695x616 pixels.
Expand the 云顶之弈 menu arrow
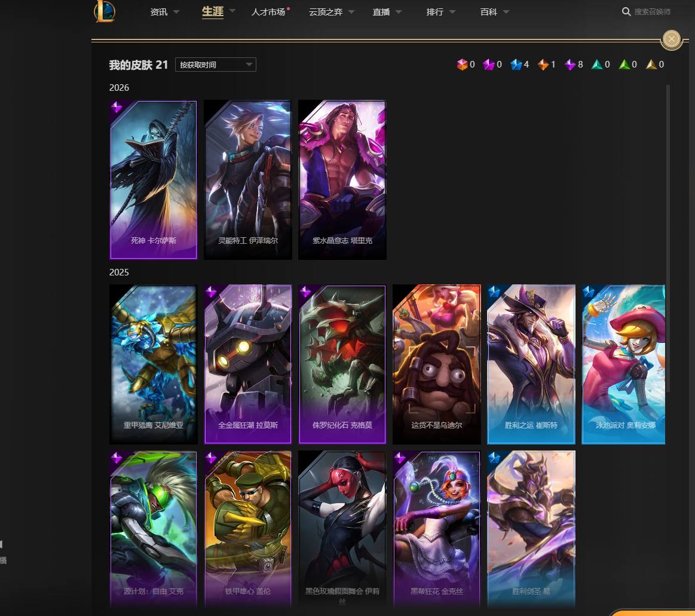351,12
